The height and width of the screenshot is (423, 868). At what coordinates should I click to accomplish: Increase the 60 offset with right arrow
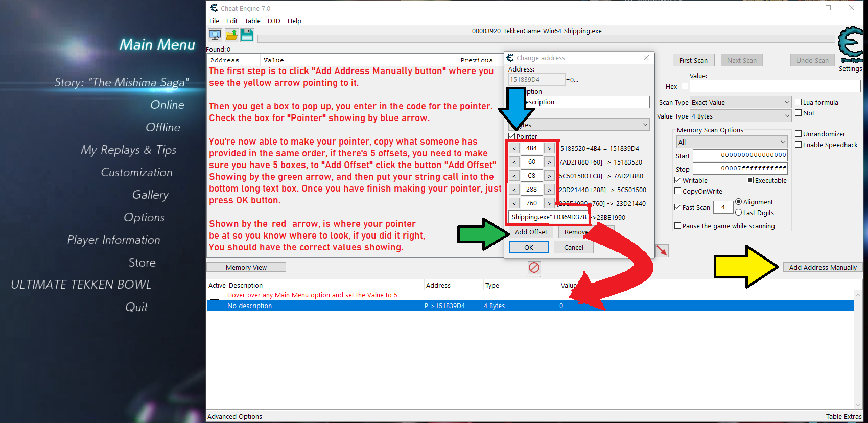[549, 162]
